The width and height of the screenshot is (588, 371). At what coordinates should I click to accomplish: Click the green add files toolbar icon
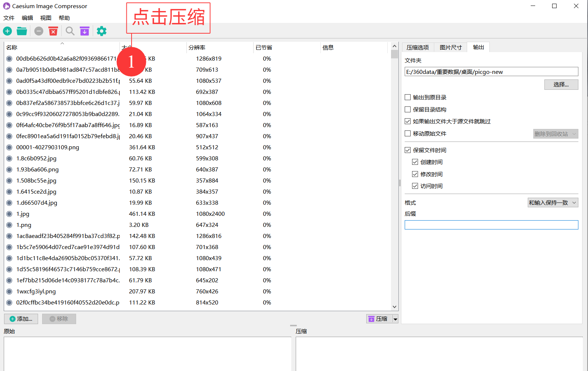click(x=7, y=31)
